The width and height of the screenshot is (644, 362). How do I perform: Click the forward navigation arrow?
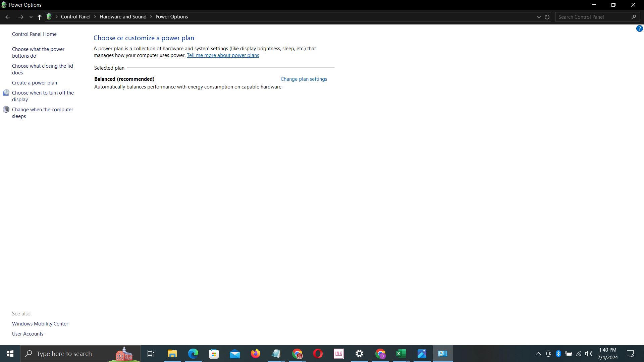[21, 17]
